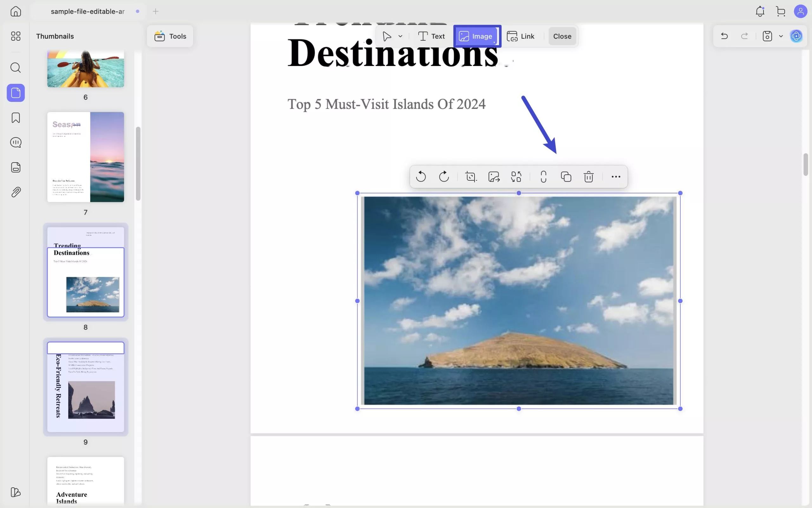
Task: Click the bottom-right image resize handle
Action: click(x=680, y=409)
